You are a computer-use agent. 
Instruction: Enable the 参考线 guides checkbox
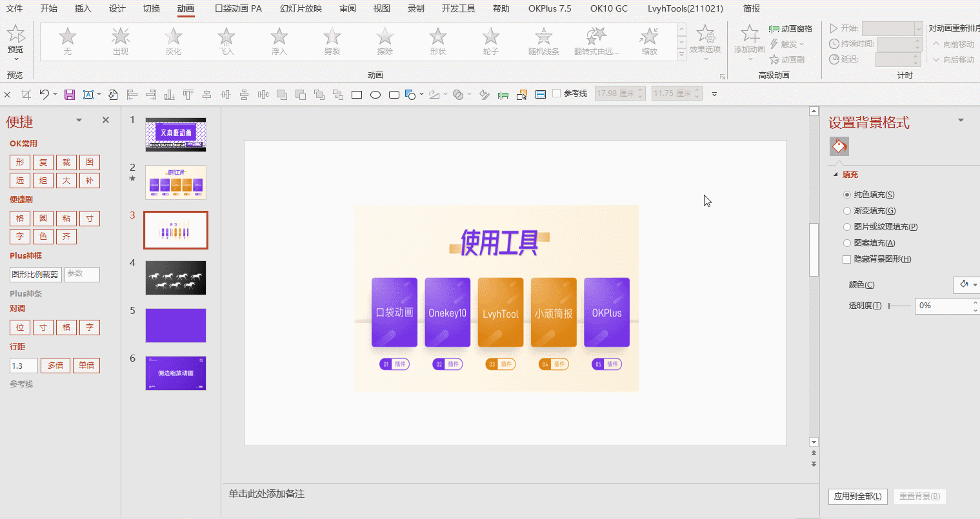tap(556, 93)
